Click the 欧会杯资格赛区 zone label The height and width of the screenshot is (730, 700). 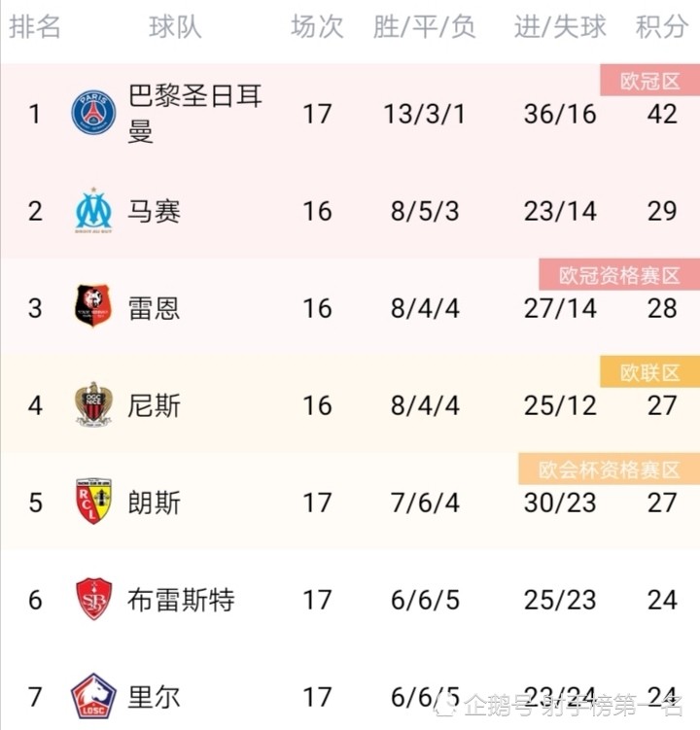pos(610,469)
